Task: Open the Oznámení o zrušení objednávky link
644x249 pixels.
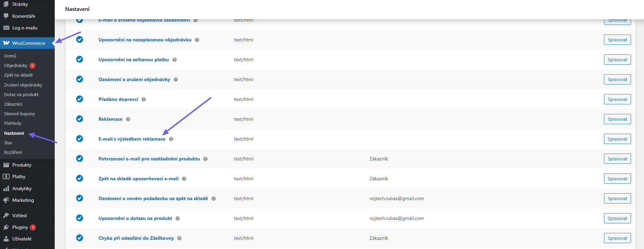Action: (x=134, y=79)
